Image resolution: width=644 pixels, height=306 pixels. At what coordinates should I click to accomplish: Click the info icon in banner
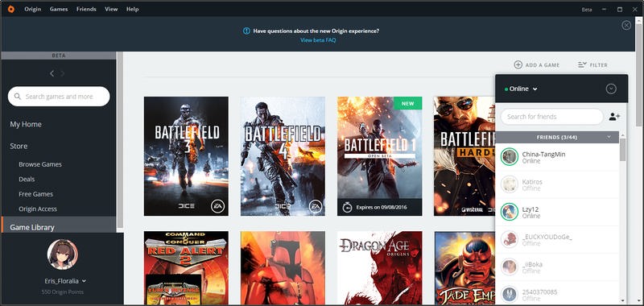(246, 31)
